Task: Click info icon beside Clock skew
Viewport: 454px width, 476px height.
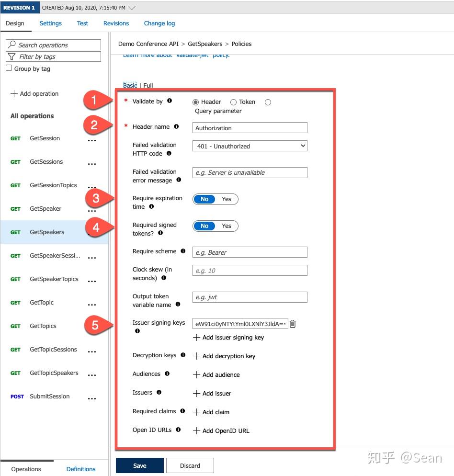Action: coord(164,278)
